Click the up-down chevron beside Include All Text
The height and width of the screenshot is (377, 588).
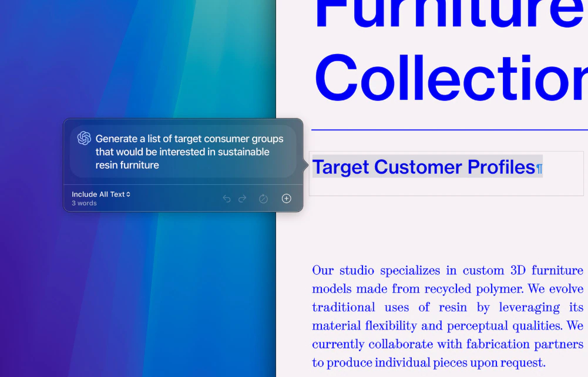click(128, 194)
